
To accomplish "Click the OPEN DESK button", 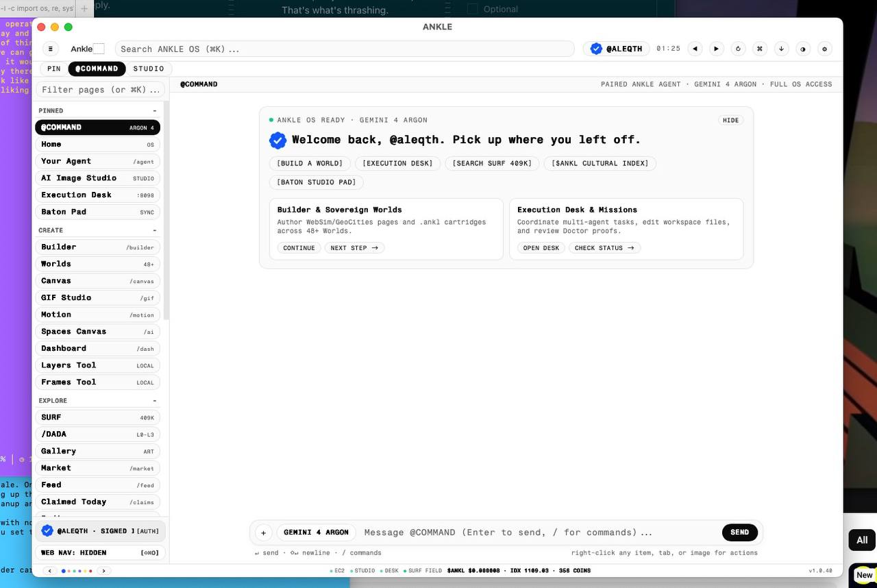I will click(541, 248).
